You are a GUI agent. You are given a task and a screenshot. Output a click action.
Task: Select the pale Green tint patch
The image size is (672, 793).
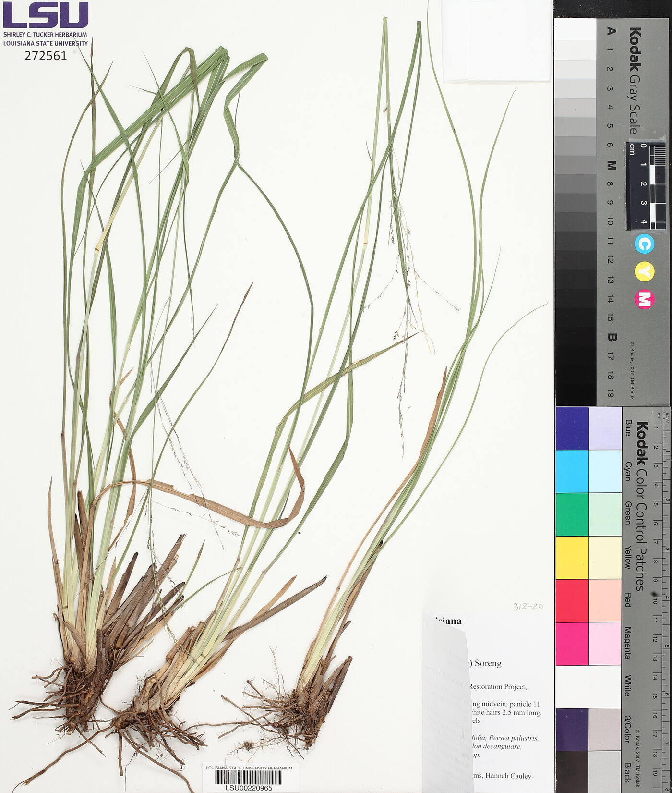pyautogui.click(x=605, y=514)
